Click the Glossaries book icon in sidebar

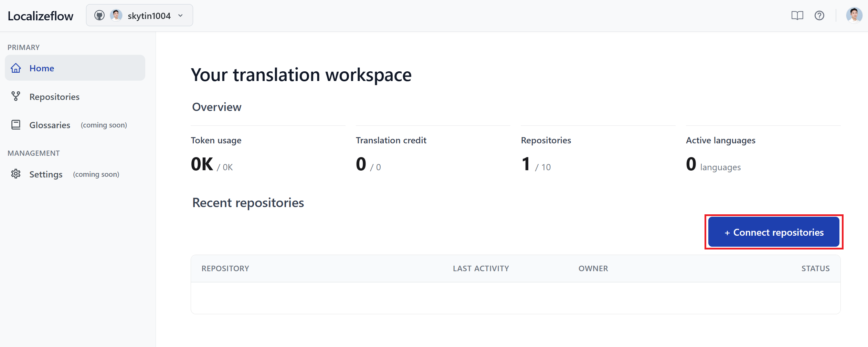(x=16, y=125)
